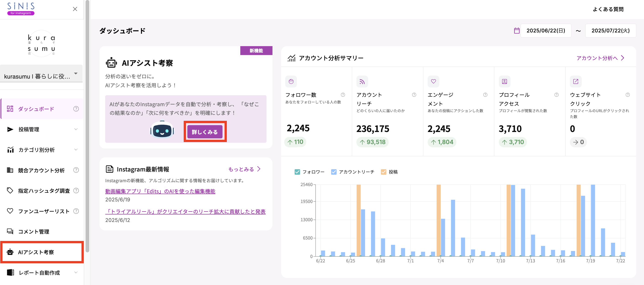Select the 投稿管理 play icon in sidebar
The height and width of the screenshot is (285, 644).
(10, 129)
